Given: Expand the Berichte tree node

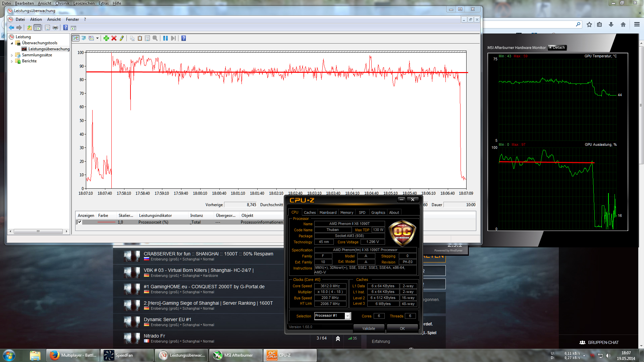Looking at the screenshot, I should pos(12,61).
